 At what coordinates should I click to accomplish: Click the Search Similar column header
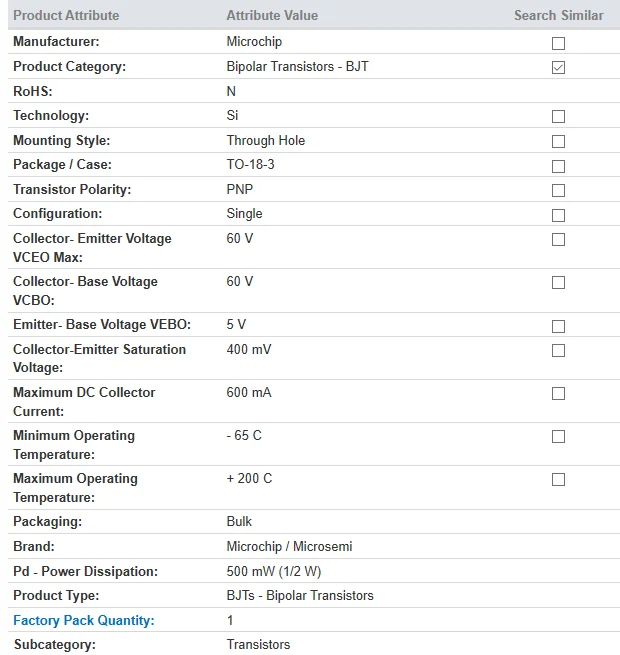pos(559,15)
